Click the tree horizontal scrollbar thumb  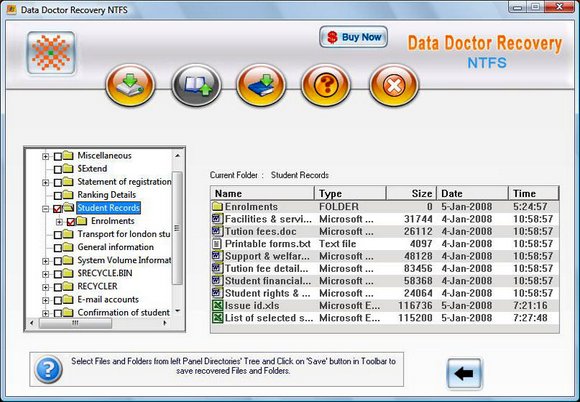coord(75,323)
